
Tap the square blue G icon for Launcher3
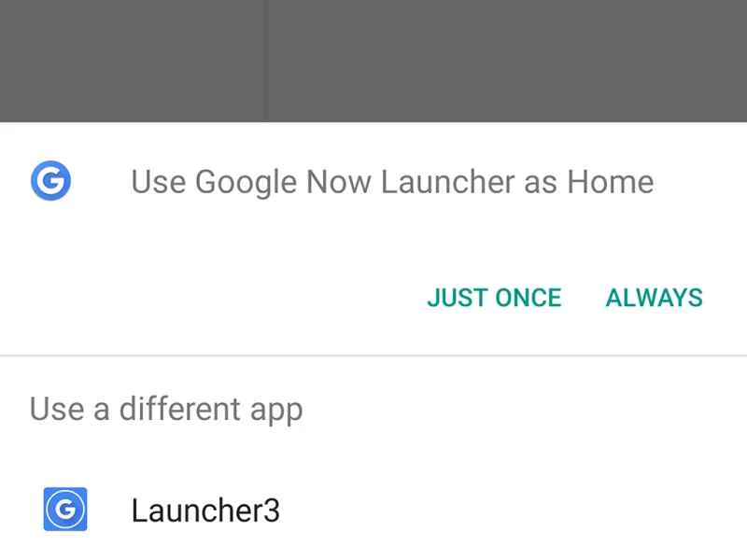(65, 509)
